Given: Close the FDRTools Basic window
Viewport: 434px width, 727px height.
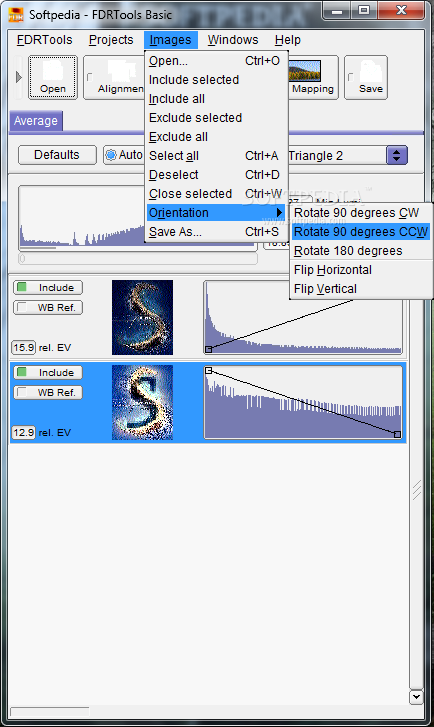Looking at the screenshot, I should click(x=401, y=10).
